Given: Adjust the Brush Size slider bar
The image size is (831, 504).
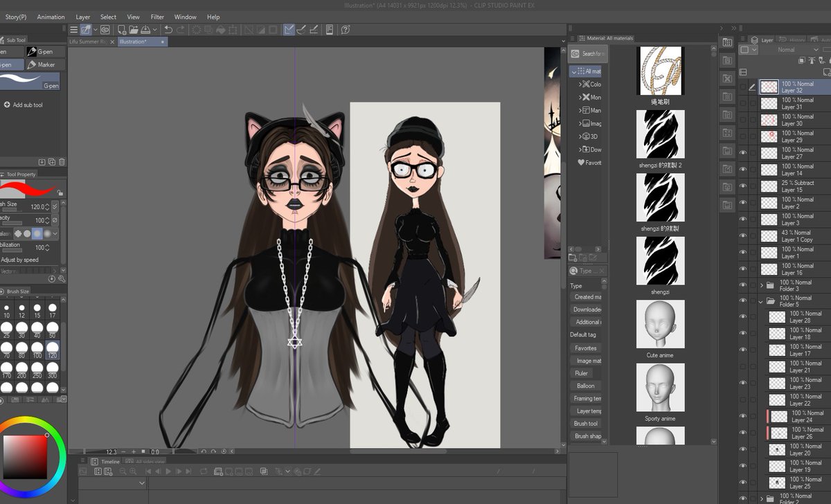Looking at the screenshot, I should pos(12,210).
